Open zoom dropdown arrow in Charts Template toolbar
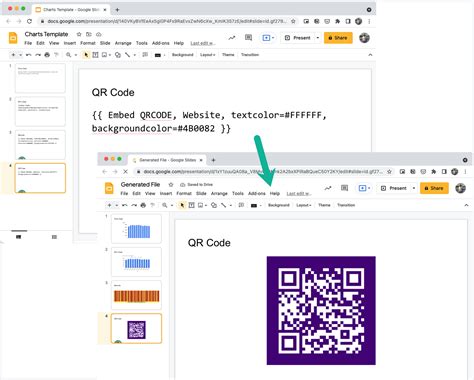The width and height of the screenshot is (474, 380). [x=76, y=55]
